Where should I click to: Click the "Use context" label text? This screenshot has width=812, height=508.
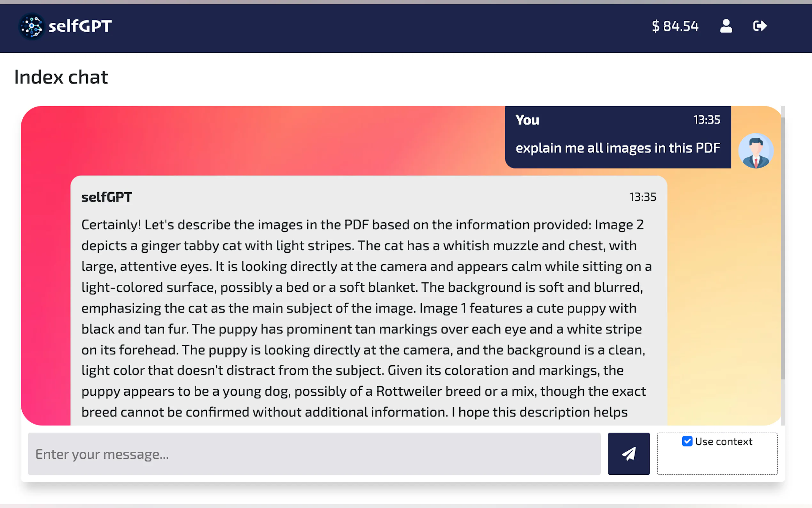coord(723,441)
